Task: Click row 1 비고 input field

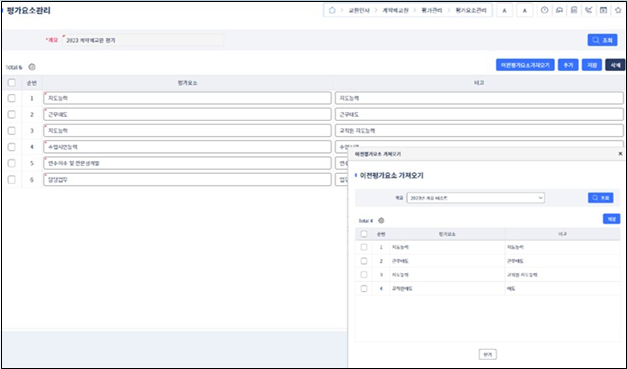Action: coord(479,98)
